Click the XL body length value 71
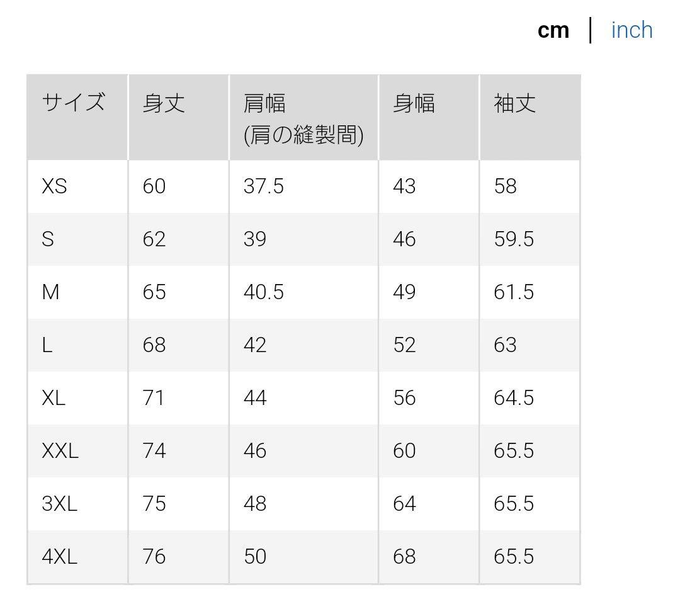680x616 pixels. (154, 398)
